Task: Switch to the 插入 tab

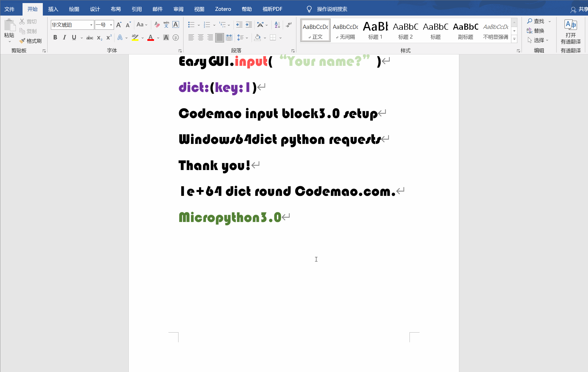Action: point(53,9)
